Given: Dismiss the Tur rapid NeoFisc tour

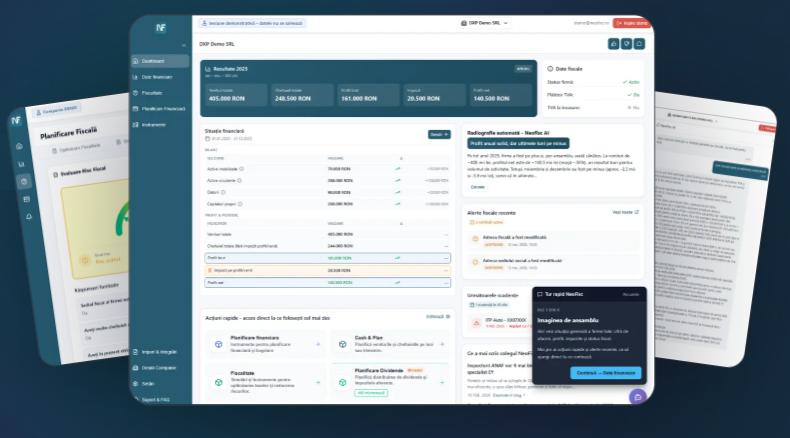Looking at the screenshot, I should 630,294.
